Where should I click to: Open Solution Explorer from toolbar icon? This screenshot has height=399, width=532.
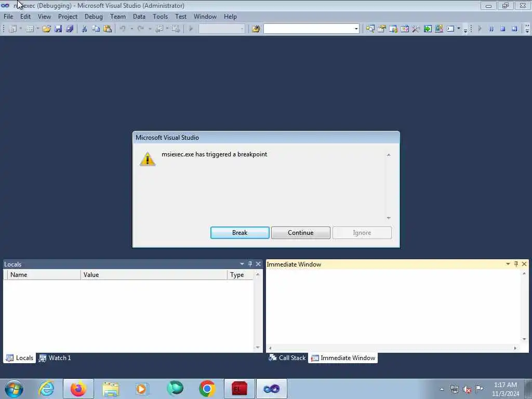(370, 29)
